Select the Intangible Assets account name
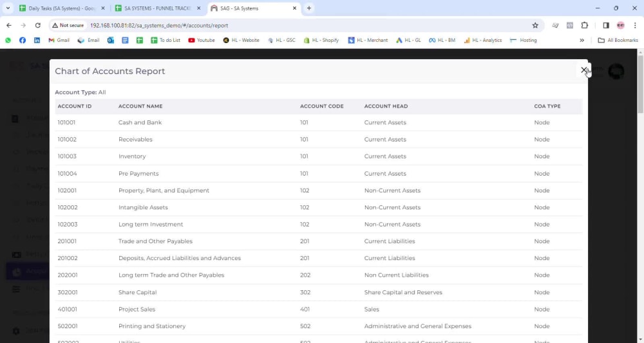Image resolution: width=644 pixels, height=343 pixels. pos(143,207)
